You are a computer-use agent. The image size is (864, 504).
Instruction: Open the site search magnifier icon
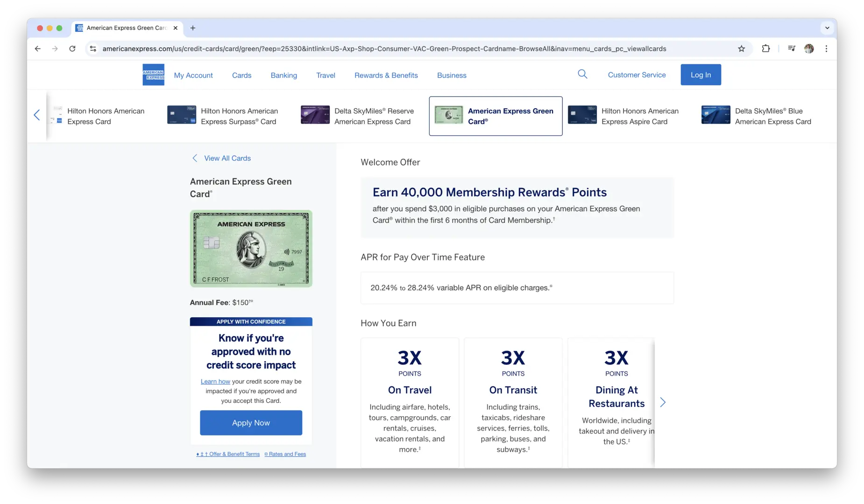tap(582, 74)
